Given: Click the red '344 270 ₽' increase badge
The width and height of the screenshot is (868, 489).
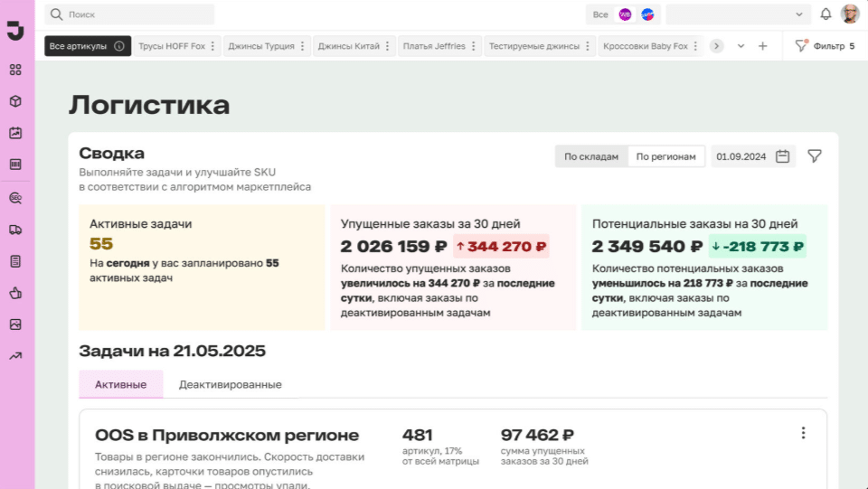Looking at the screenshot, I should [x=501, y=246].
